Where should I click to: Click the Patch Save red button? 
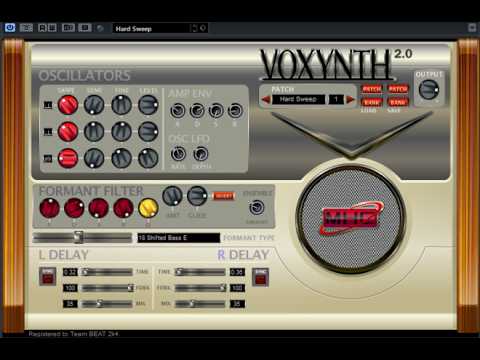(x=398, y=89)
